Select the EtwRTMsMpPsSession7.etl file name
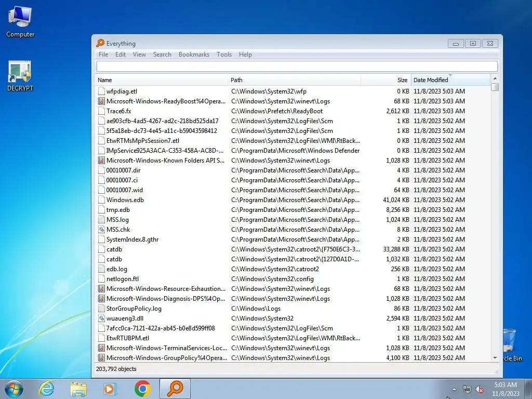This screenshot has height=399, width=532. 142,141
